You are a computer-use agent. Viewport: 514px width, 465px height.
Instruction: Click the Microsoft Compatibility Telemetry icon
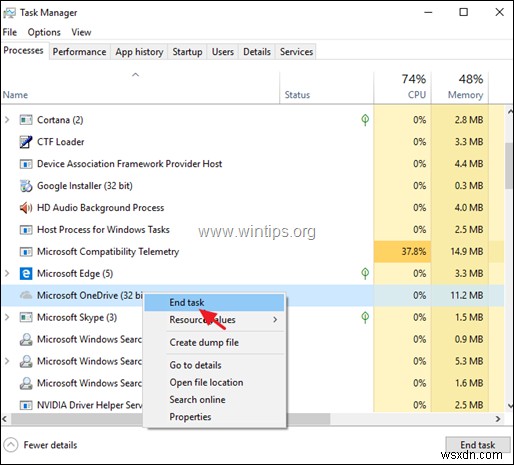[x=26, y=252]
